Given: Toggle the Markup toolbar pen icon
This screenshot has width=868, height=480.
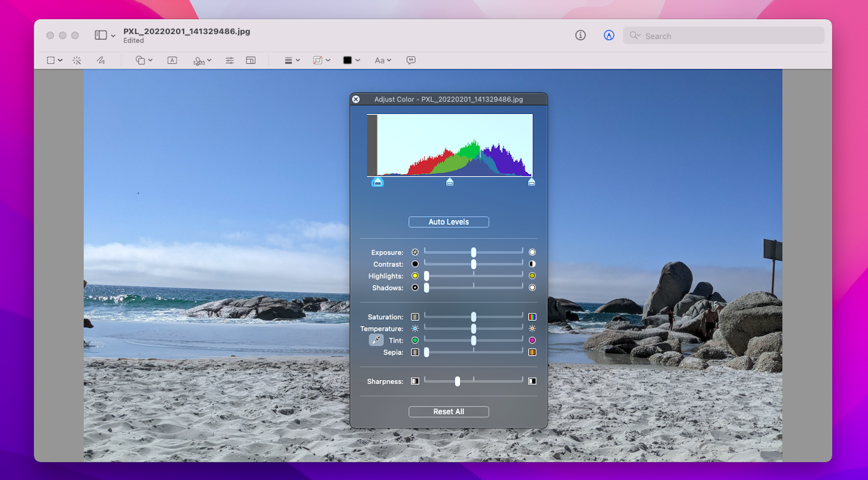Looking at the screenshot, I should tap(608, 35).
